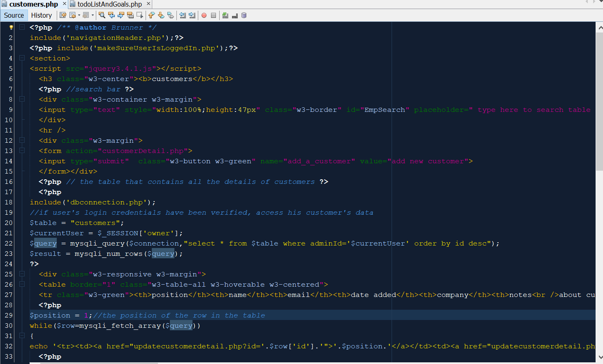Click the Last Edit toolbar icon
Image resolution: width=603 pixels, height=364 pixels.
pyautogui.click(x=63, y=15)
